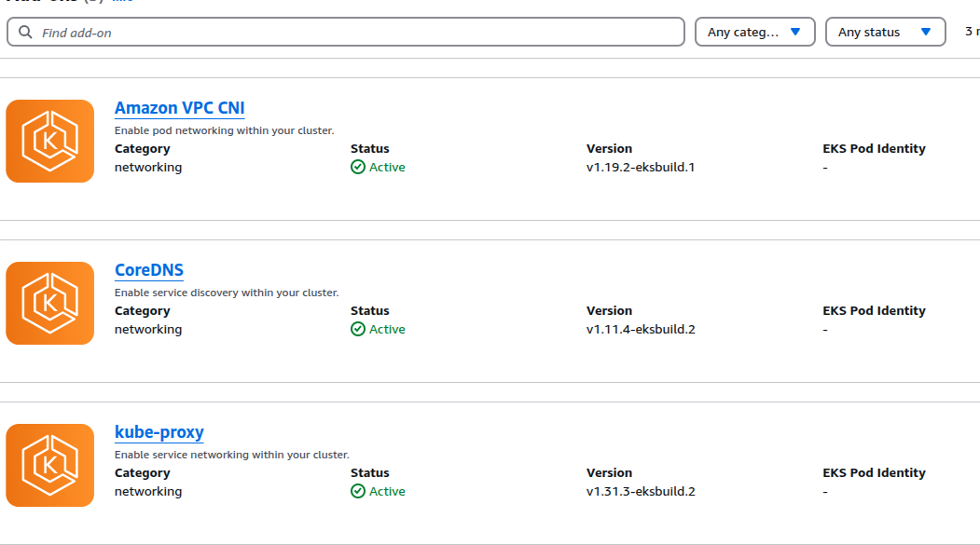
Task: Click Active status check icon for Amazon VPC CNI
Action: (x=358, y=167)
